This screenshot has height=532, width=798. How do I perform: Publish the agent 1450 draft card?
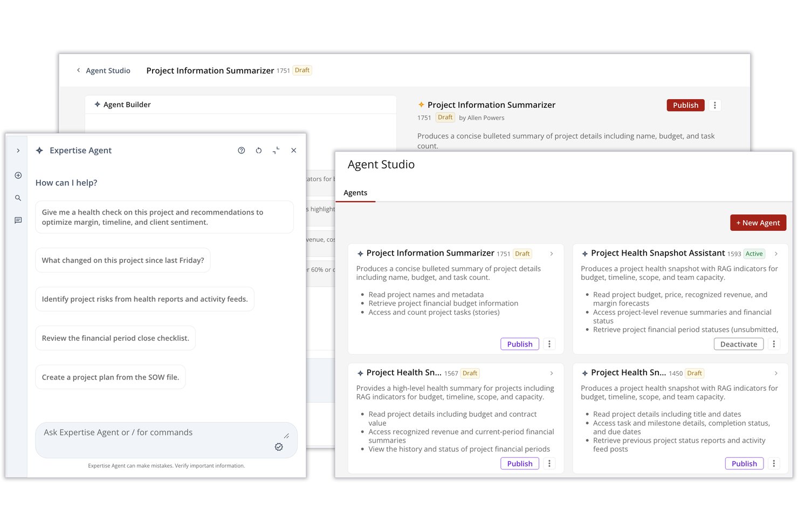coord(744,464)
